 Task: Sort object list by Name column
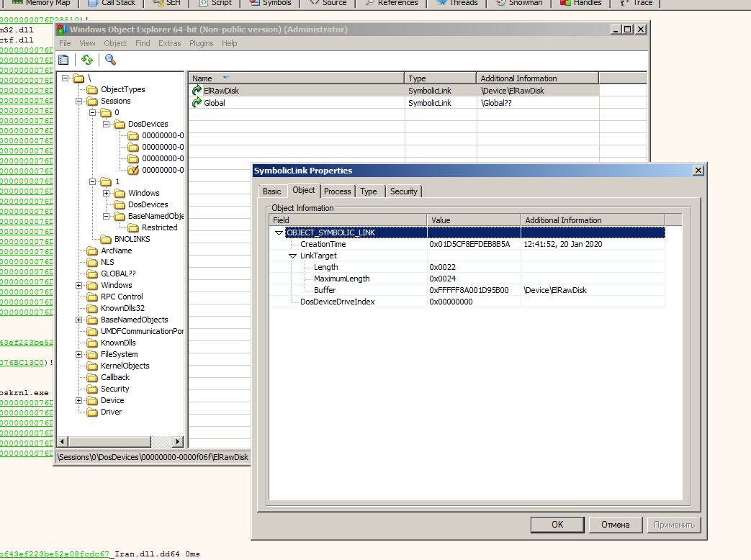click(x=297, y=78)
